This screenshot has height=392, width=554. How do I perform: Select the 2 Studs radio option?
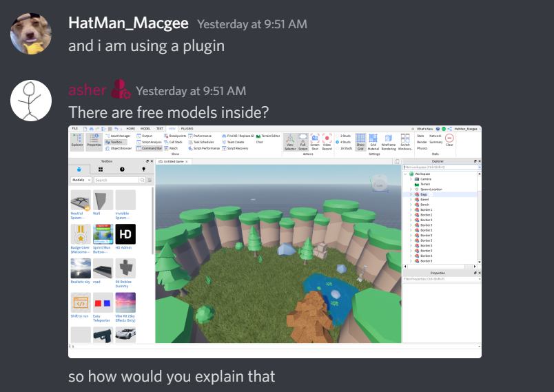[x=343, y=136]
